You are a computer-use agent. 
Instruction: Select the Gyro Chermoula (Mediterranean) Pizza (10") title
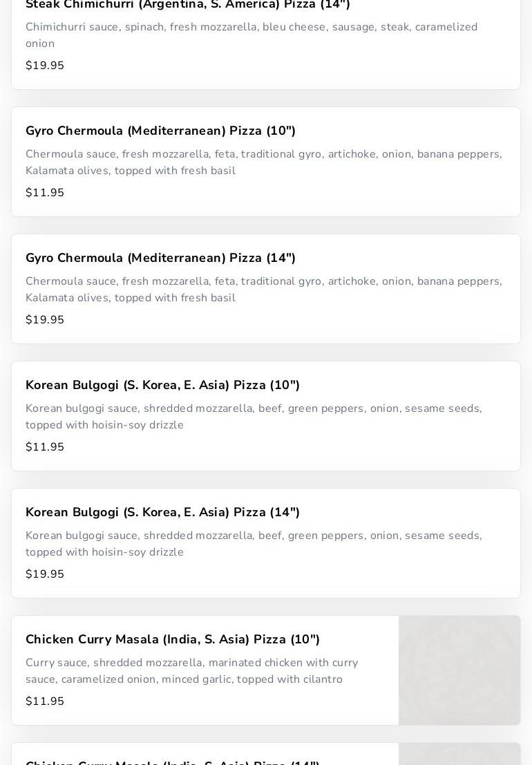point(160,131)
